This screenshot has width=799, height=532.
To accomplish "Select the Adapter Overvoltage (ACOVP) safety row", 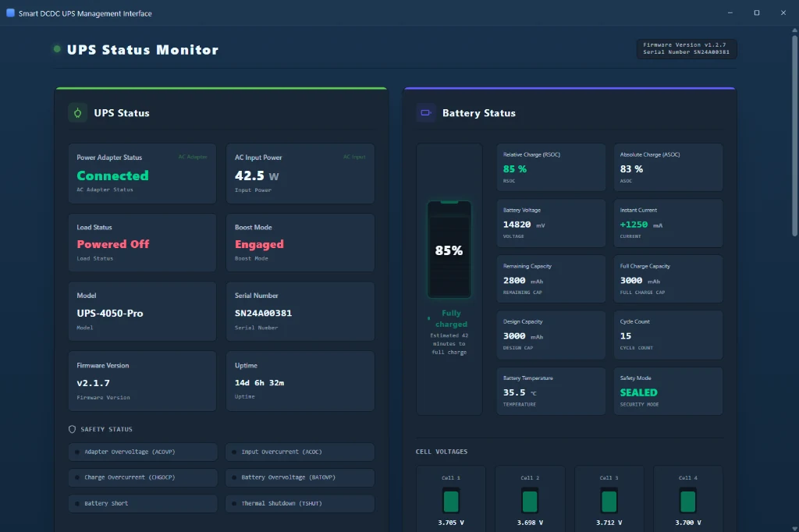I will pos(143,452).
